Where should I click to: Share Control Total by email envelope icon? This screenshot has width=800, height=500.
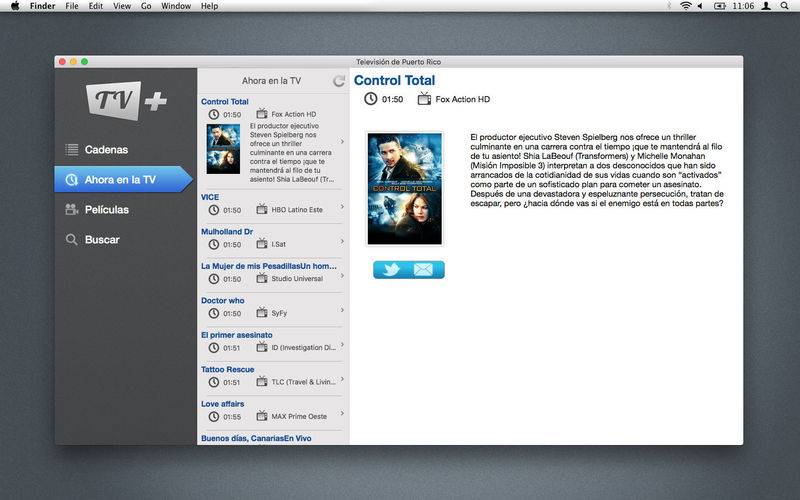(423, 269)
